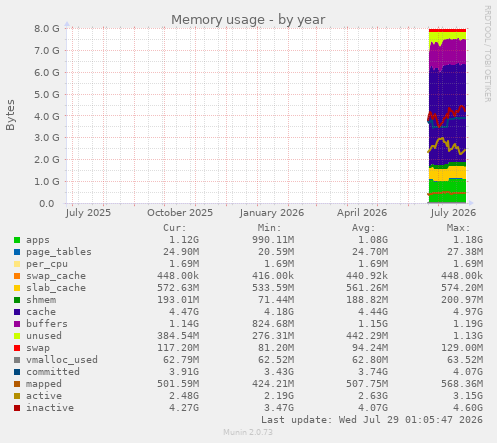Click the mapped brown legend swatch
This screenshot has width=497, height=443.
pyautogui.click(x=17, y=384)
